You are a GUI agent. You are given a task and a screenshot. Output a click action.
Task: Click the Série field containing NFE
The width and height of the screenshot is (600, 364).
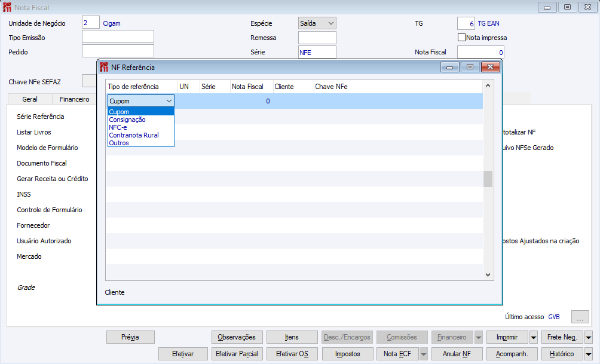coord(317,52)
